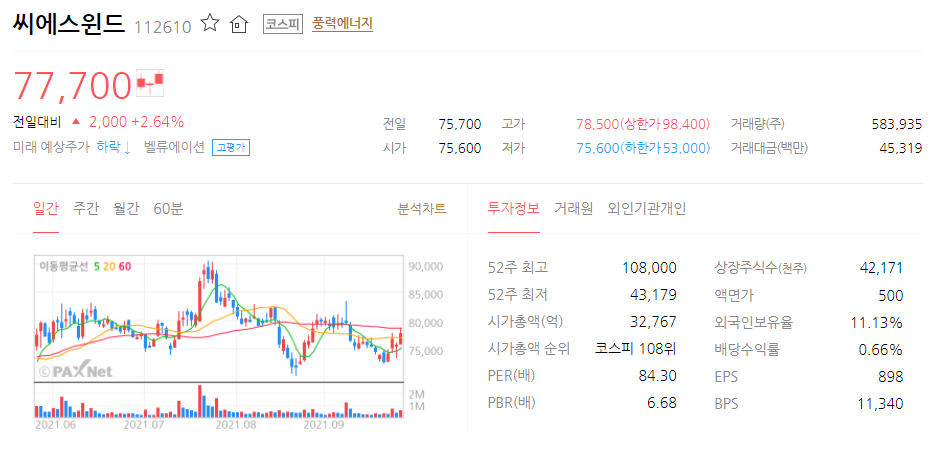Click the 벨류에이션 label
Image resolution: width=935 pixels, height=451 pixels.
174,147
